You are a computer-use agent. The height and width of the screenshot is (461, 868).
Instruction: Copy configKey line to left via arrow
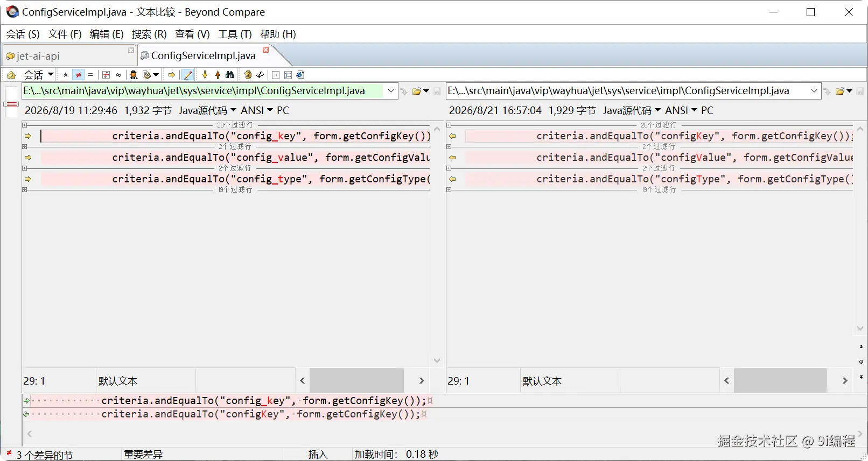click(452, 136)
